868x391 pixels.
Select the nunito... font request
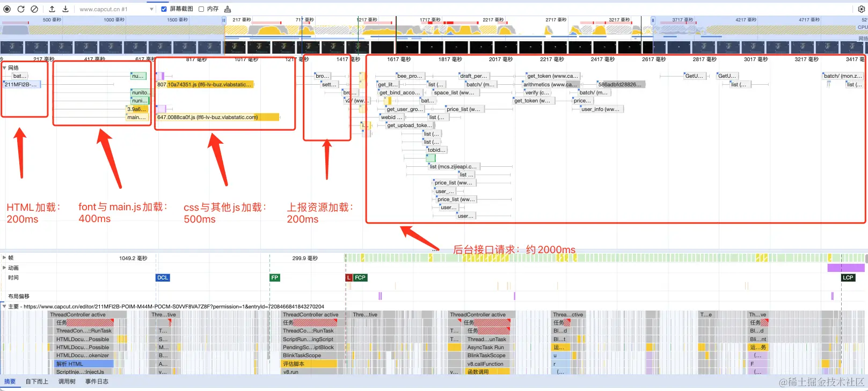point(140,93)
